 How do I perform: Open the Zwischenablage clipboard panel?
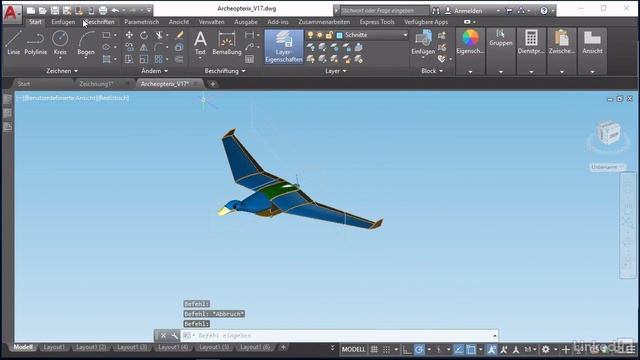click(x=562, y=42)
